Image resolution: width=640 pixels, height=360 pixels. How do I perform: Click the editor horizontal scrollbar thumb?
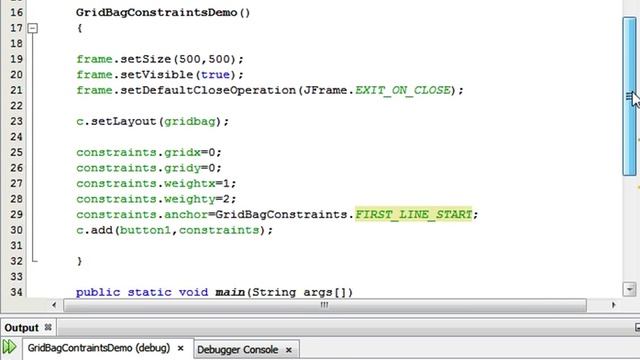click(325, 305)
